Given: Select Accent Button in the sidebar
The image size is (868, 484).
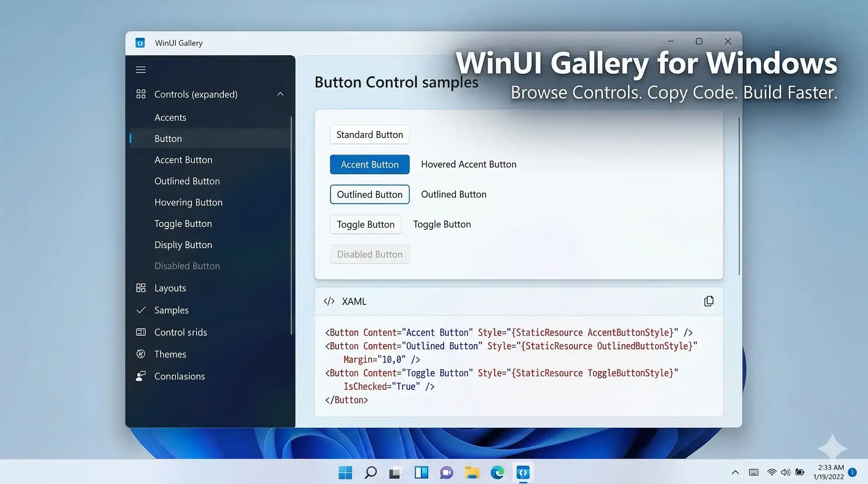Looking at the screenshot, I should tap(183, 160).
